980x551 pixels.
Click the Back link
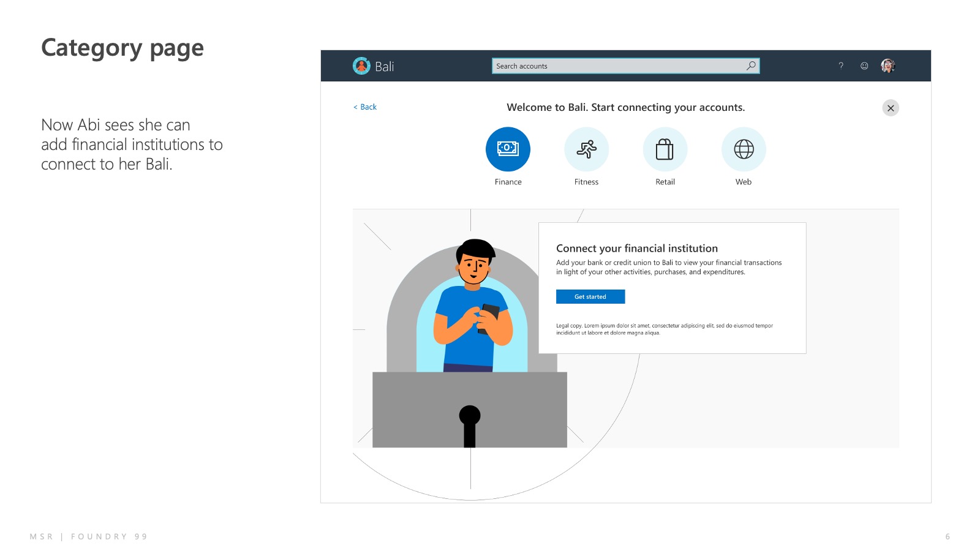coord(366,107)
